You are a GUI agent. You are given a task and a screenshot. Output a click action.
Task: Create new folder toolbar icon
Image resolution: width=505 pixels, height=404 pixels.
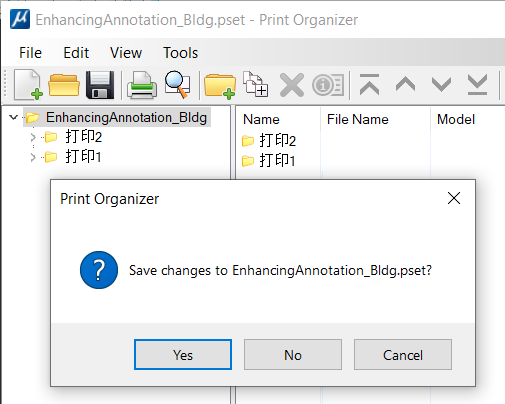220,85
